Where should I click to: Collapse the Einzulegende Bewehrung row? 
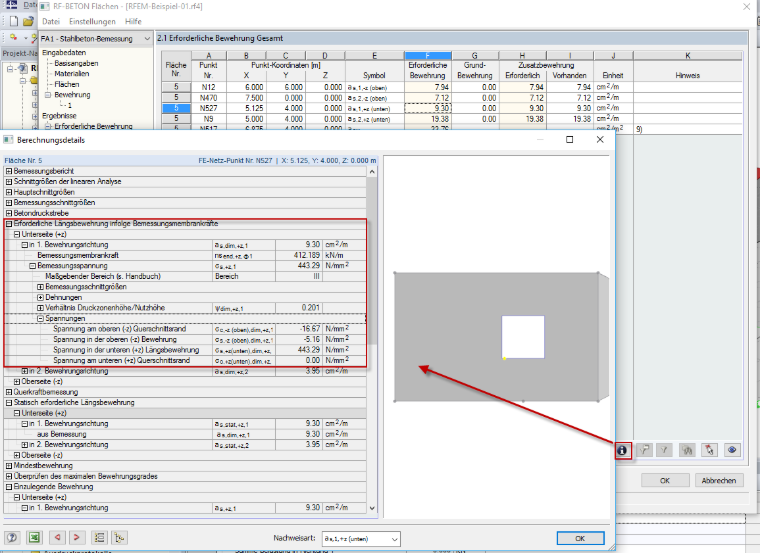coord(9,487)
